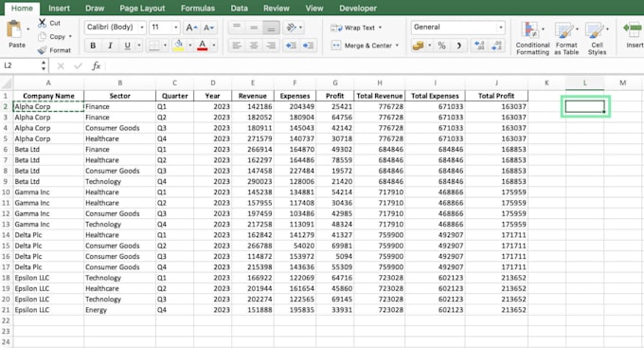644x348 pixels.
Task: Align text to top of cell
Action: [x=237, y=27]
